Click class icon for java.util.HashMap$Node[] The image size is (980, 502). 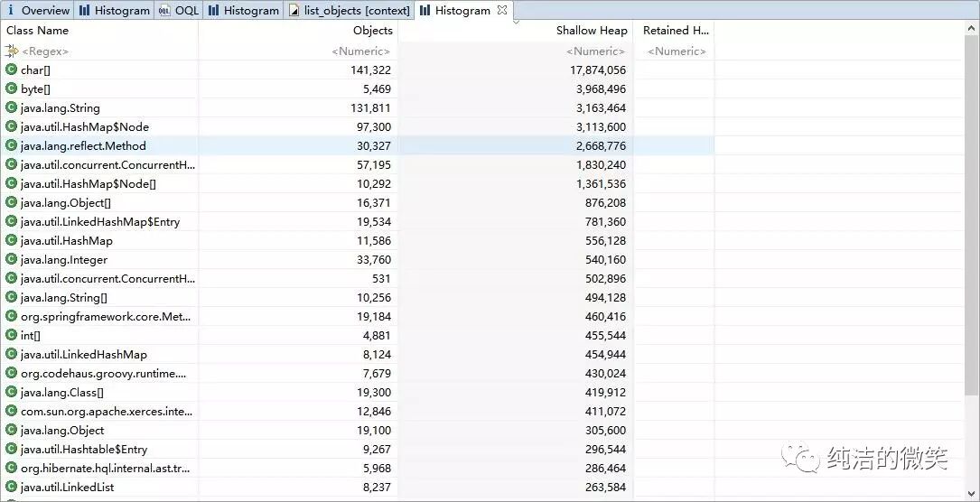tap(11, 183)
